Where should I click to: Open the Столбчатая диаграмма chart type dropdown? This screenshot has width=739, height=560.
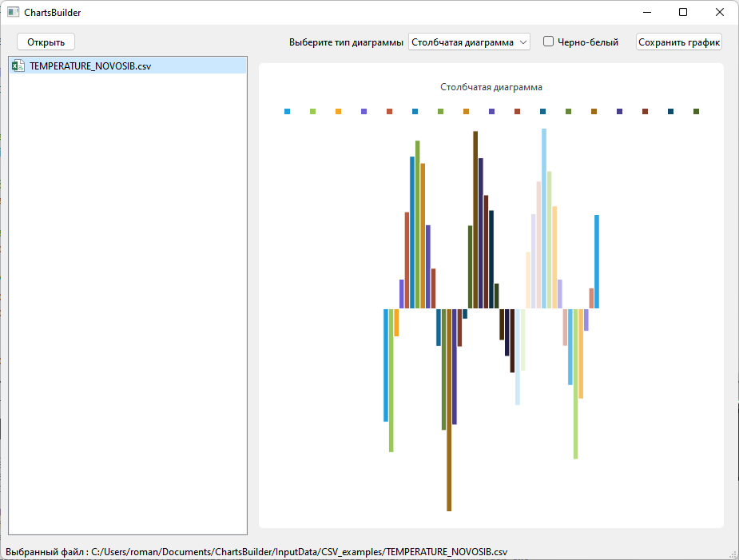point(469,41)
